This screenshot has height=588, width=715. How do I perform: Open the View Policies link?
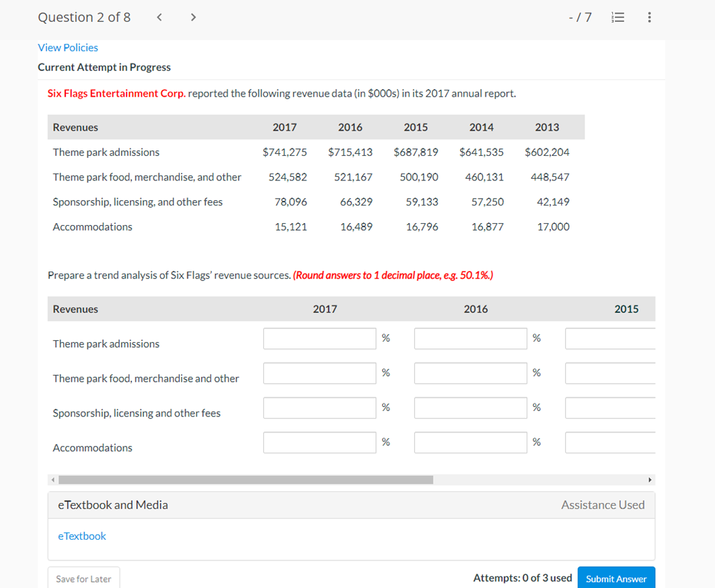click(x=67, y=47)
